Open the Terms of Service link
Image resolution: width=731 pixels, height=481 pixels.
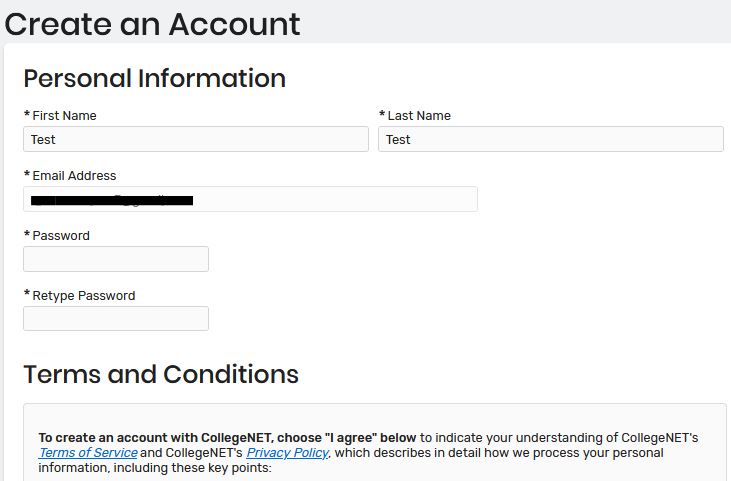pyautogui.click(x=88, y=453)
